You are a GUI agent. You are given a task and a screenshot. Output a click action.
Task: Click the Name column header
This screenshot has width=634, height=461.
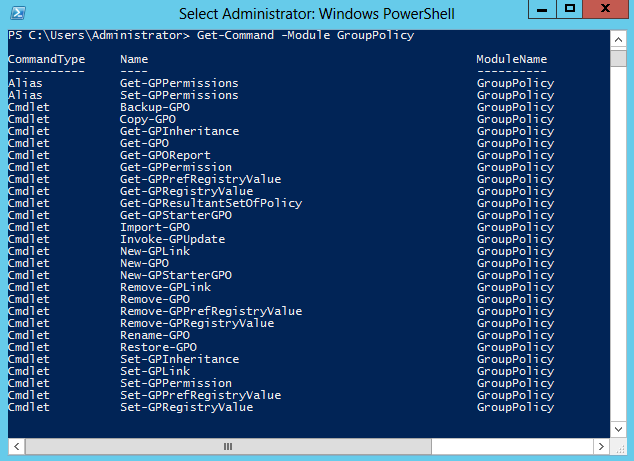[x=134, y=59]
